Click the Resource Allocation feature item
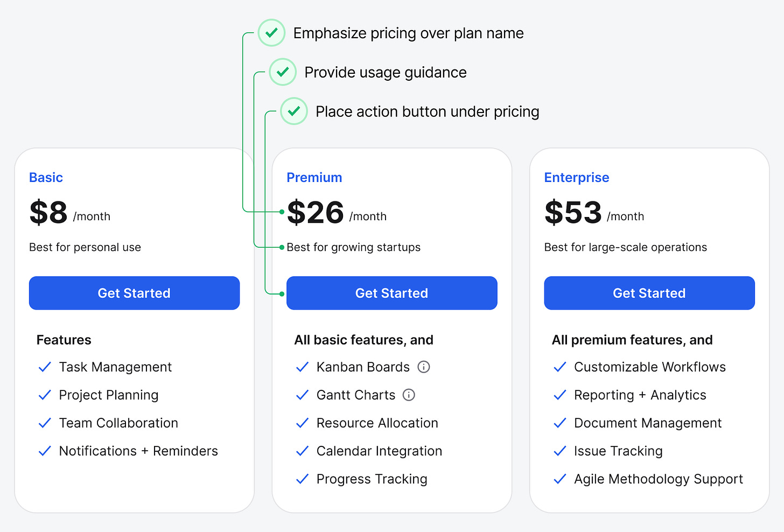 click(377, 423)
